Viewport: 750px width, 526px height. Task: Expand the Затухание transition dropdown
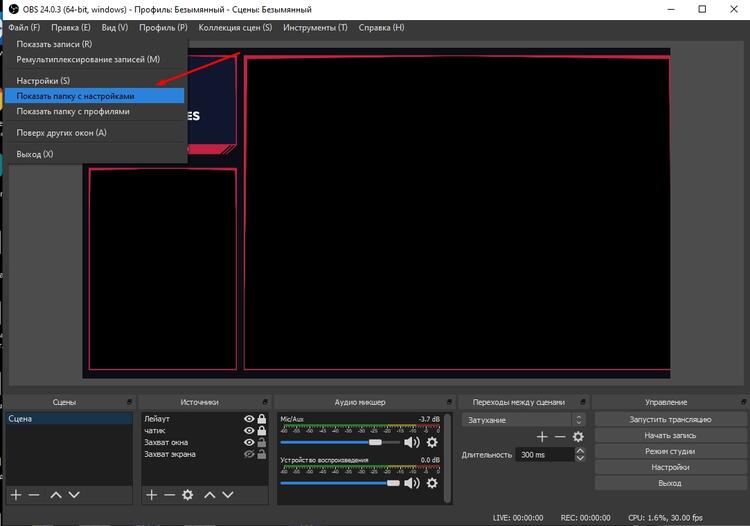578,420
